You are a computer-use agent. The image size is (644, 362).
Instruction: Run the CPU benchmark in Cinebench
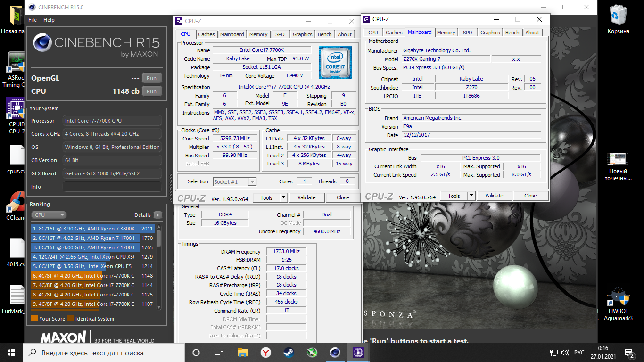[151, 91]
